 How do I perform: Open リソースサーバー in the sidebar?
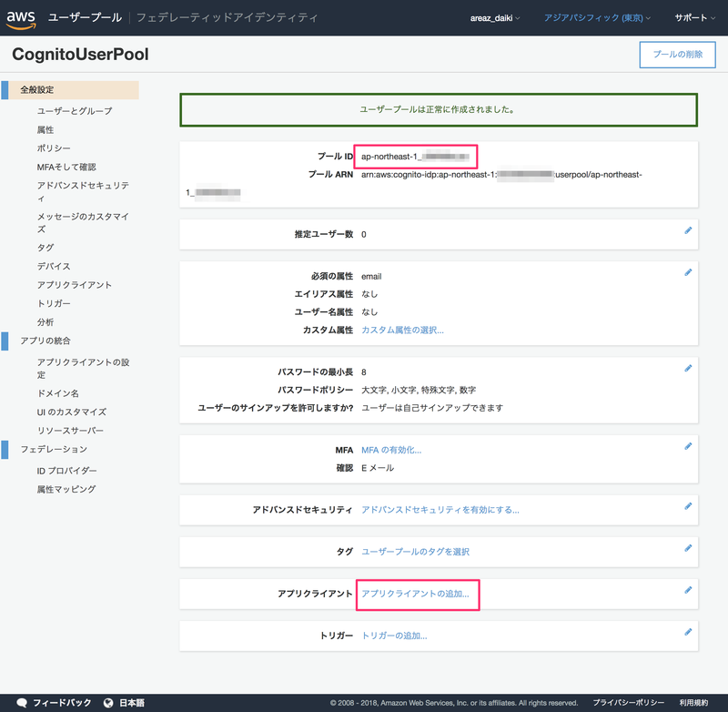(x=71, y=431)
